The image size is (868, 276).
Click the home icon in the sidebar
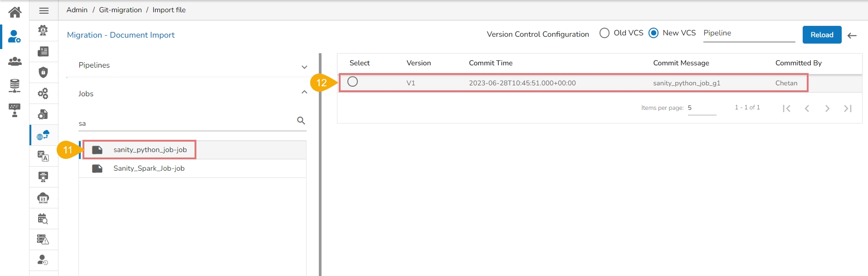pyautogui.click(x=15, y=12)
